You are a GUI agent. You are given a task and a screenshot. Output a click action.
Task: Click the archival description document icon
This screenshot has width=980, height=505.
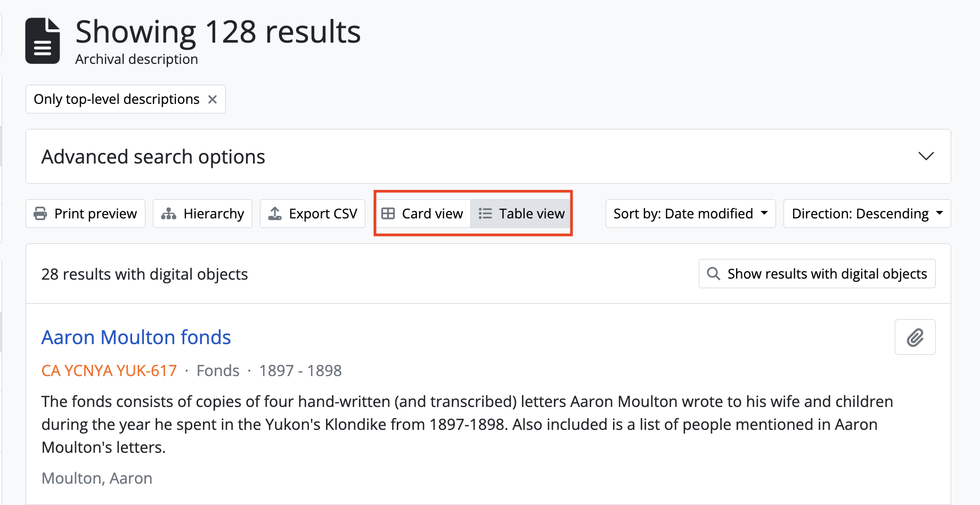[43, 41]
